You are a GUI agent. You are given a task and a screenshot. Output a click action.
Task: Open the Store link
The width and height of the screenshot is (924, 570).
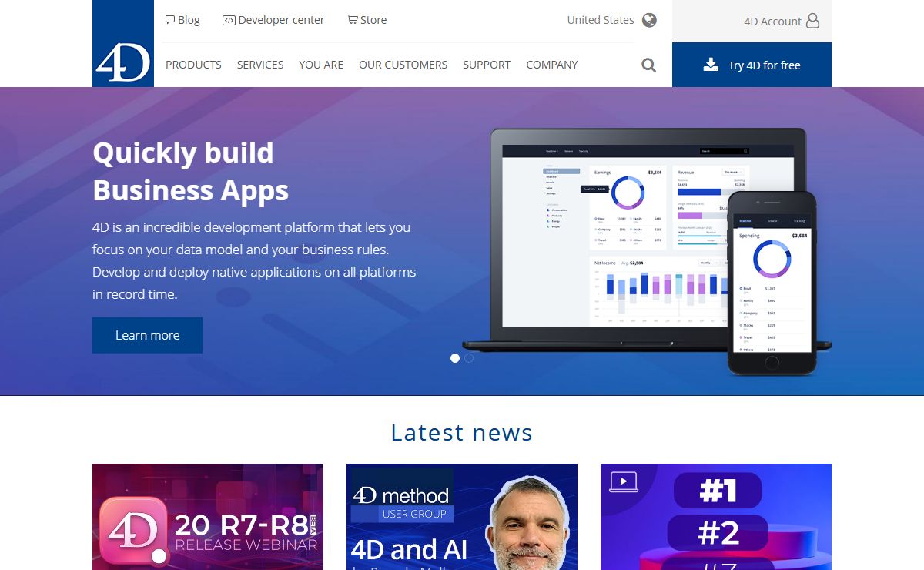click(x=367, y=20)
